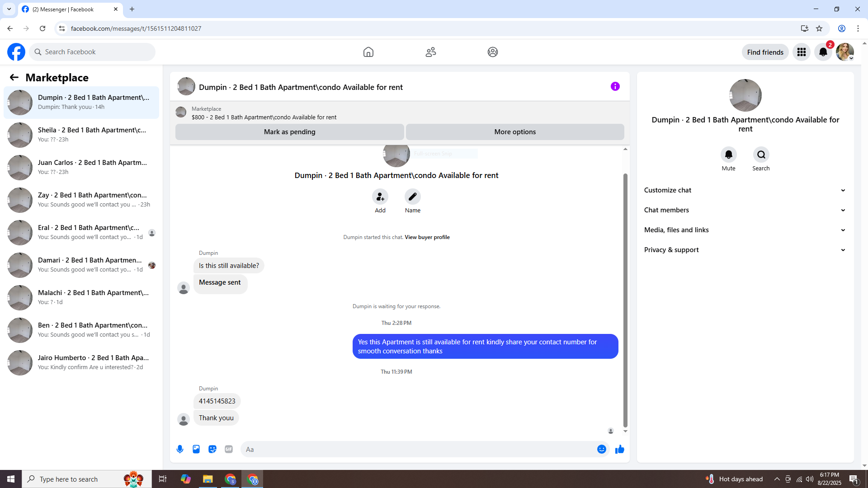Search in conversation using magnifier icon

(761, 155)
